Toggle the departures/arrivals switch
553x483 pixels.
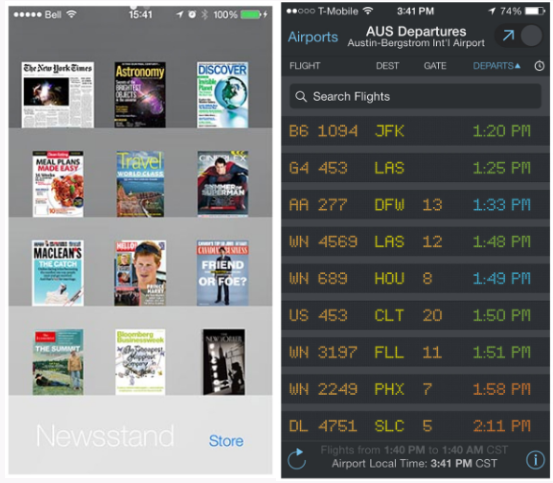pos(519,35)
